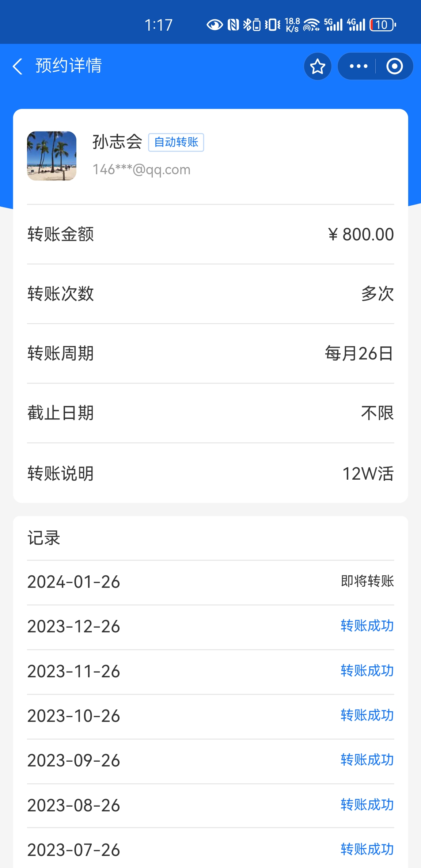
Task: Tap the 自动转账 tag
Action: pos(176,142)
